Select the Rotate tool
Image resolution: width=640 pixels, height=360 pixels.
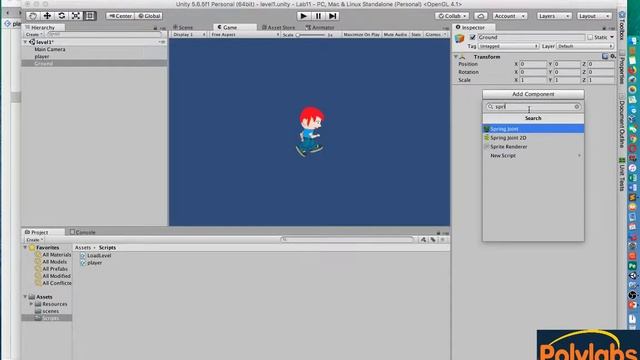(x=62, y=16)
